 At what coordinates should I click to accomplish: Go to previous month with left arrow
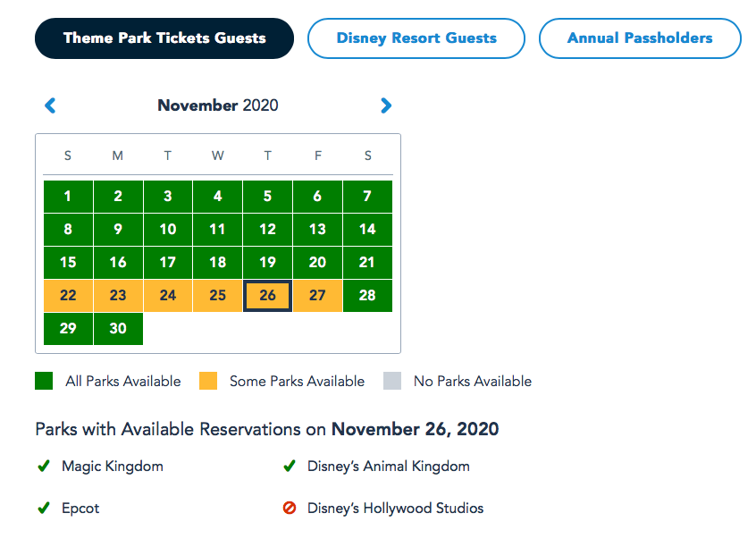coord(50,105)
